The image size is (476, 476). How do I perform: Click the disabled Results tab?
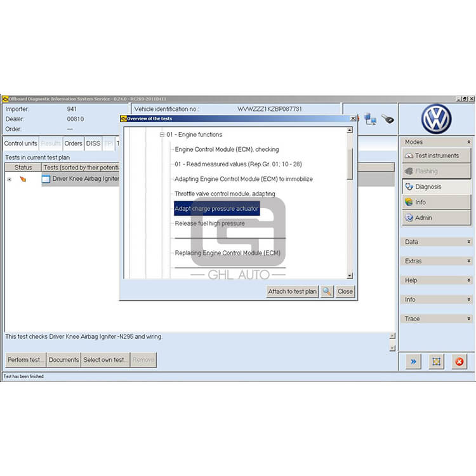[51, 143]
